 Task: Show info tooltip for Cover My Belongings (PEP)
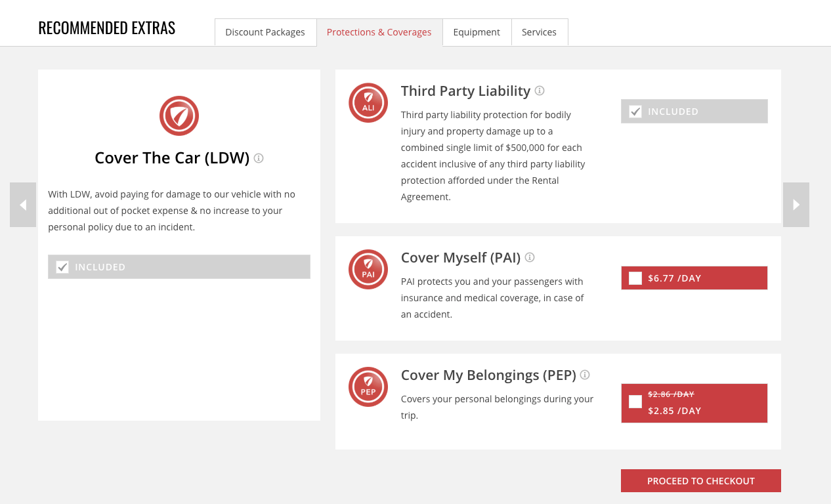(585, 375)
